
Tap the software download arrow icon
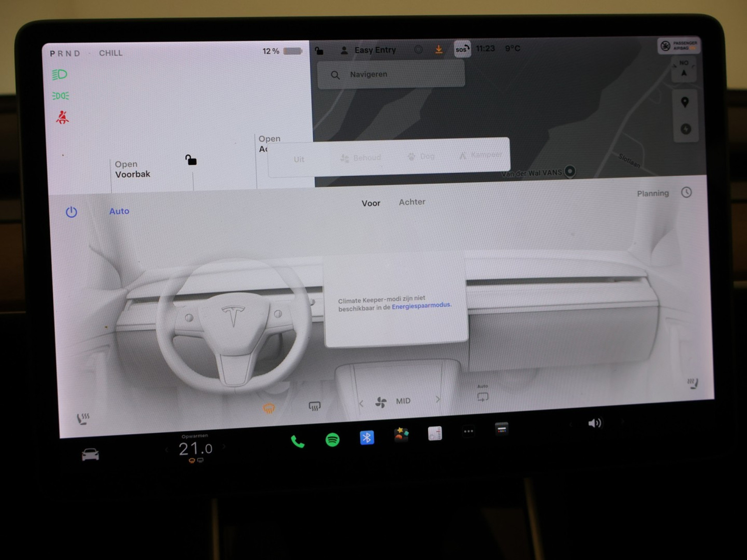click(x=439, y=50)
